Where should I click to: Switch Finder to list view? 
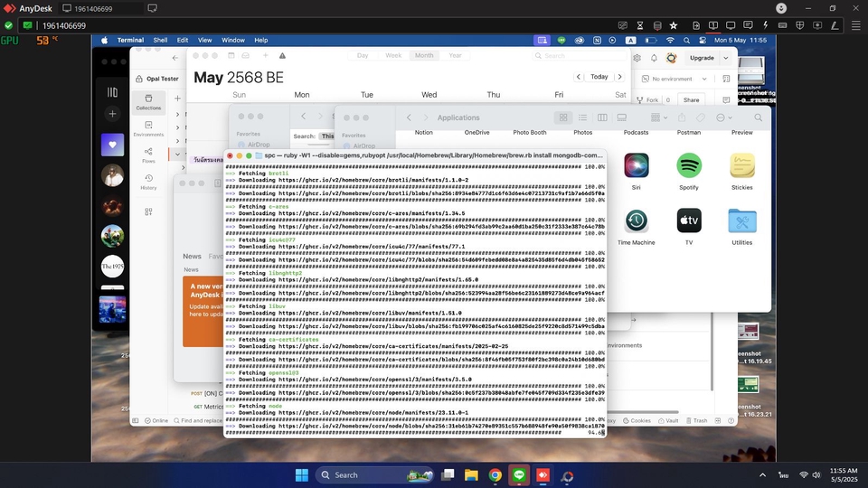[x=582, y=117]
